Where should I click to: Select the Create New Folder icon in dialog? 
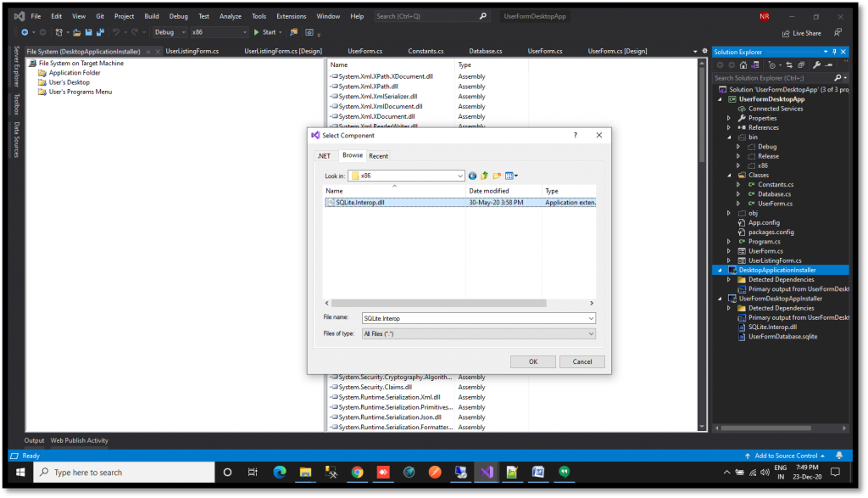pyautogui.click(x=497, y=176)
